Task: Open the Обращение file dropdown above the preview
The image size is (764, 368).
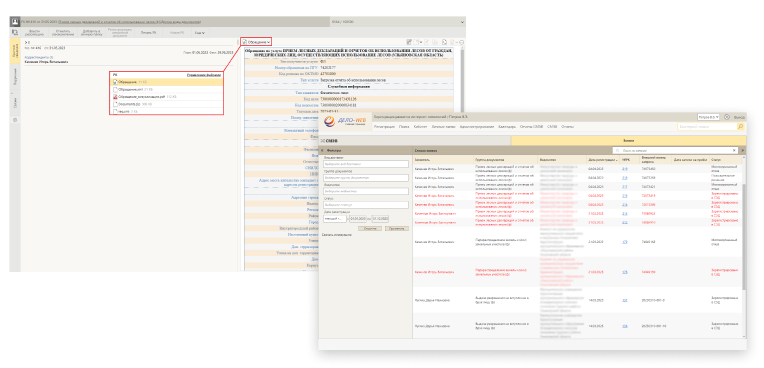Action: coord(256,43)
